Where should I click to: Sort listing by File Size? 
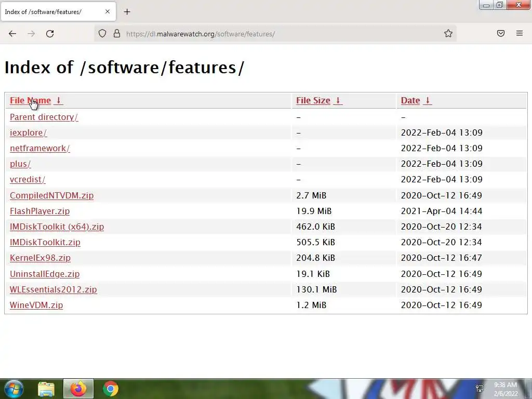[313, 100]
